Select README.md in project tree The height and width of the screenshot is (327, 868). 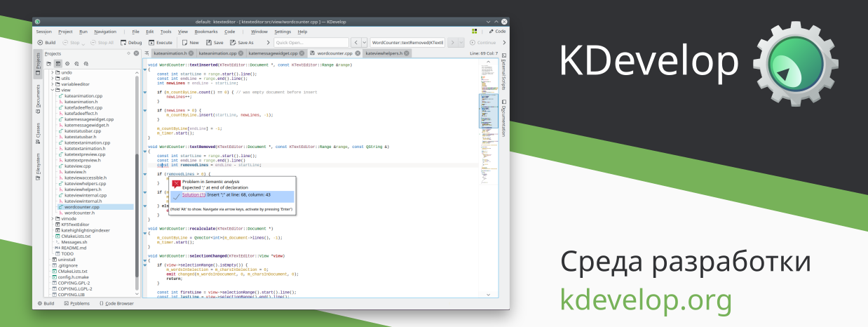[74, 248]
